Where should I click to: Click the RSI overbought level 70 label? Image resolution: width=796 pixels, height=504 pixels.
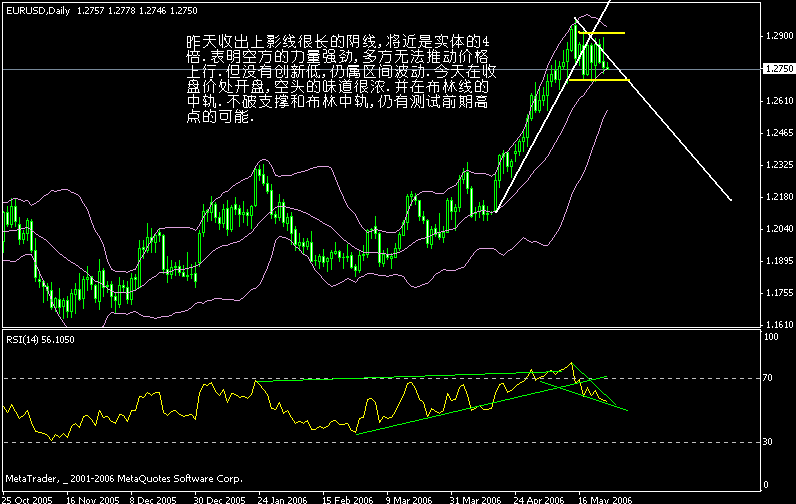(x=768, y=378)
